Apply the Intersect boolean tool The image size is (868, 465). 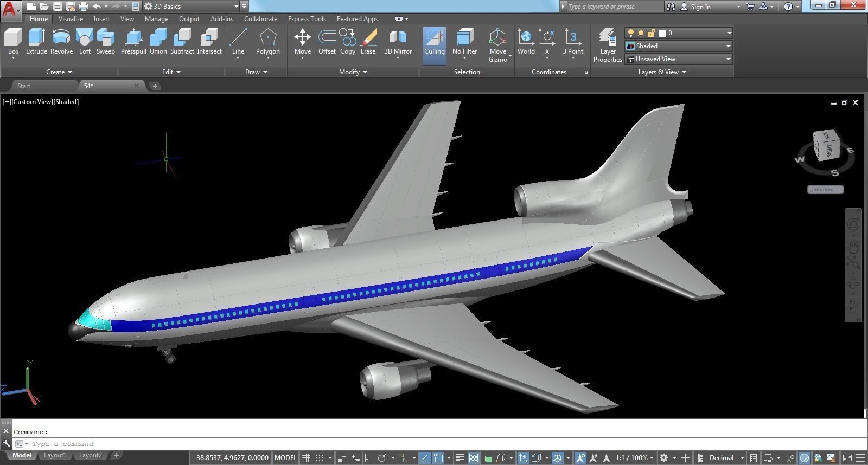(x=209, y=42)
